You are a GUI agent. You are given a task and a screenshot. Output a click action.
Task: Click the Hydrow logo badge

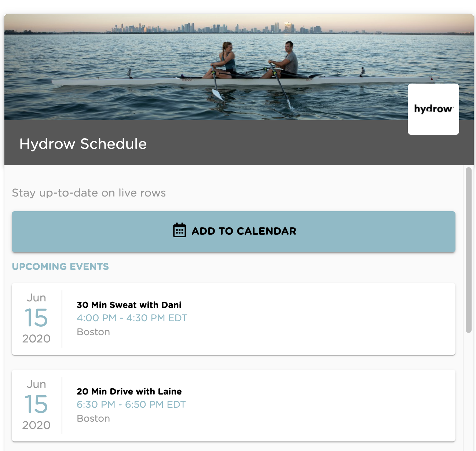(x=433, y=109)
